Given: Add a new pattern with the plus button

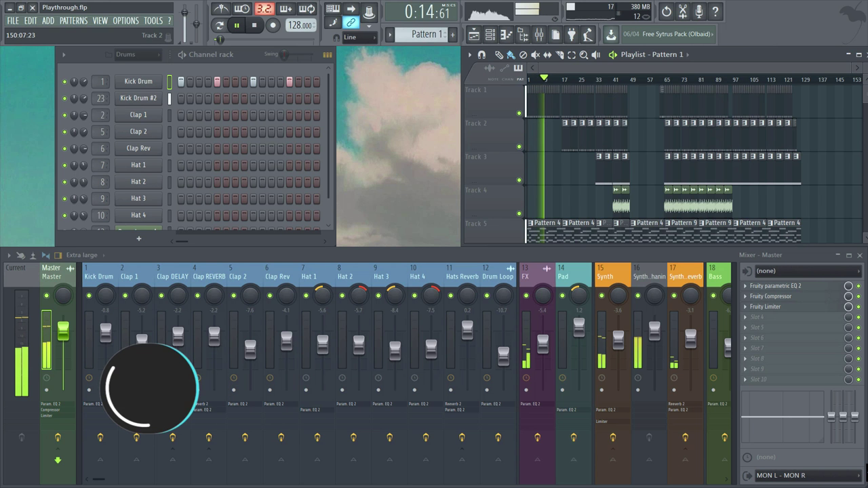Looking at the screenshot, I should point(452,34).
